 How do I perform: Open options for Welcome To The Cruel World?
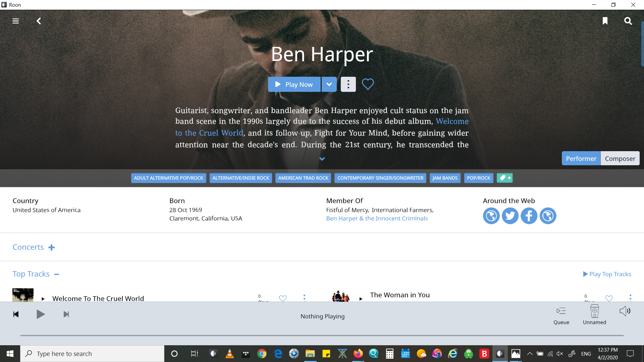point(304,298)
